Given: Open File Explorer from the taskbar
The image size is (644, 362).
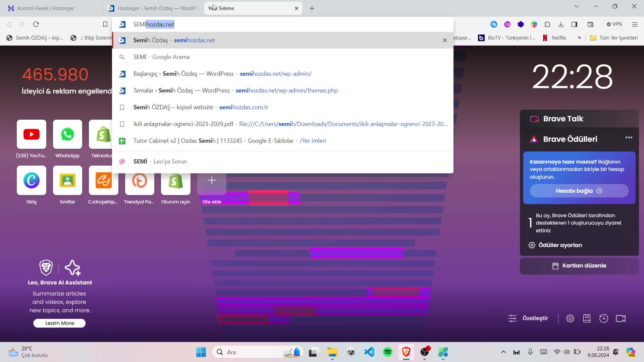Looking at the screenshot, I should point(332,352).
